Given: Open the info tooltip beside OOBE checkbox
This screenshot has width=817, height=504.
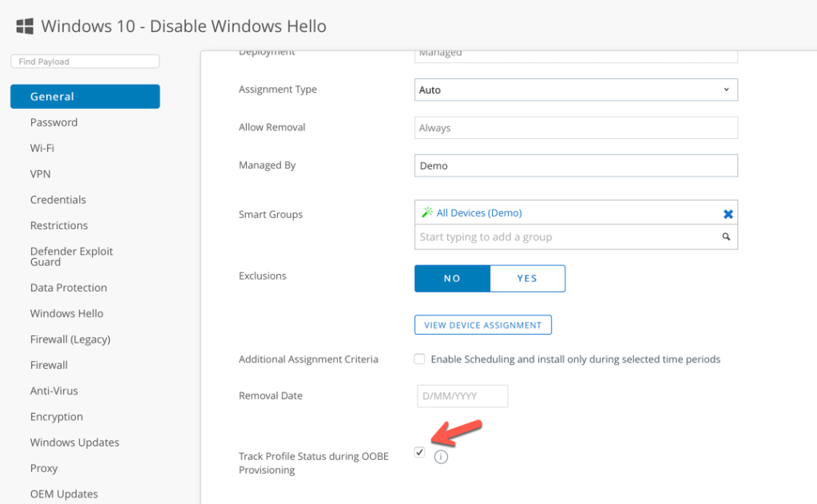Looking at the screenshot, I should click(x=440, y=456).
